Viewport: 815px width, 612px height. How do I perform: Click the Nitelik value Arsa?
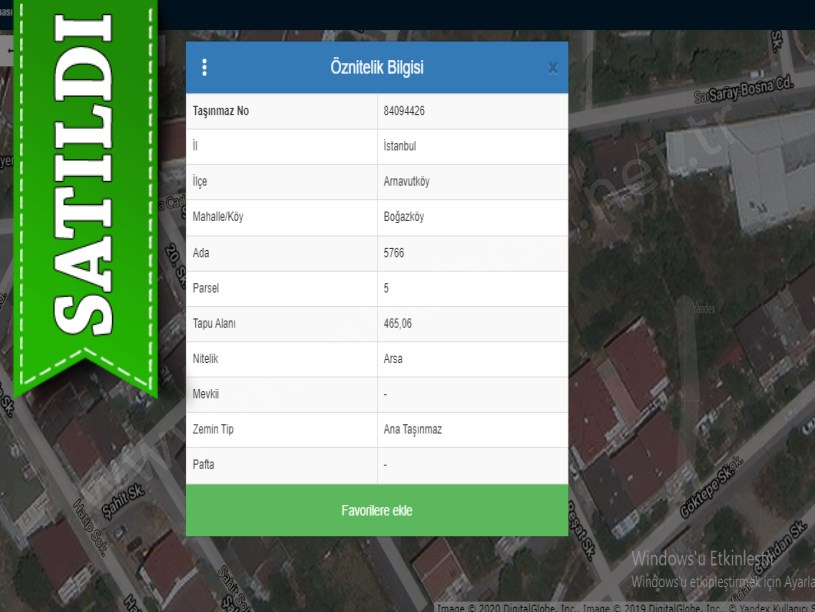(393, 359)
